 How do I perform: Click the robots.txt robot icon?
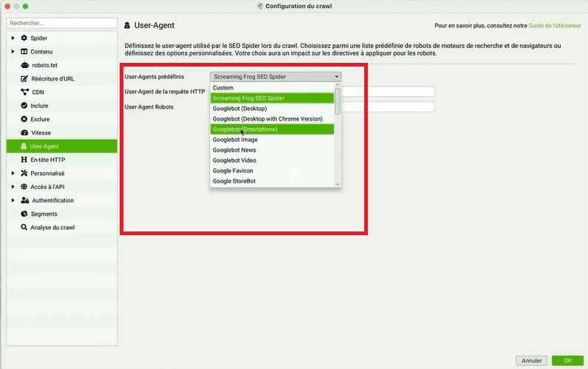click(x=25, y=65)
